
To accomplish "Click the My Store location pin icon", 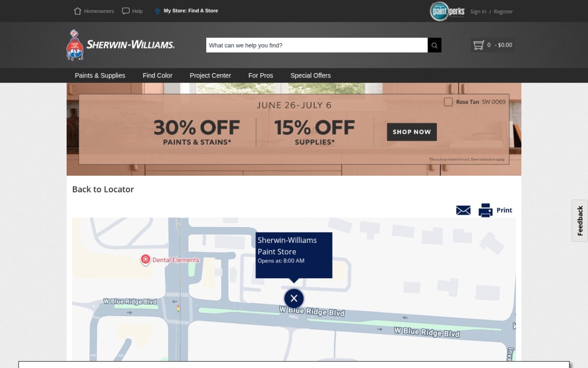I will coord(157,11).
